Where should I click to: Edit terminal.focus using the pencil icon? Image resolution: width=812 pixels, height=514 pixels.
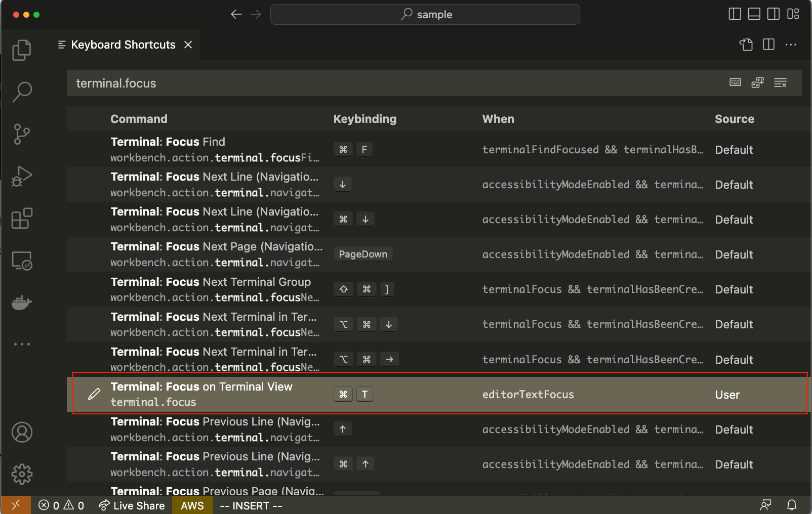(94, 393)
